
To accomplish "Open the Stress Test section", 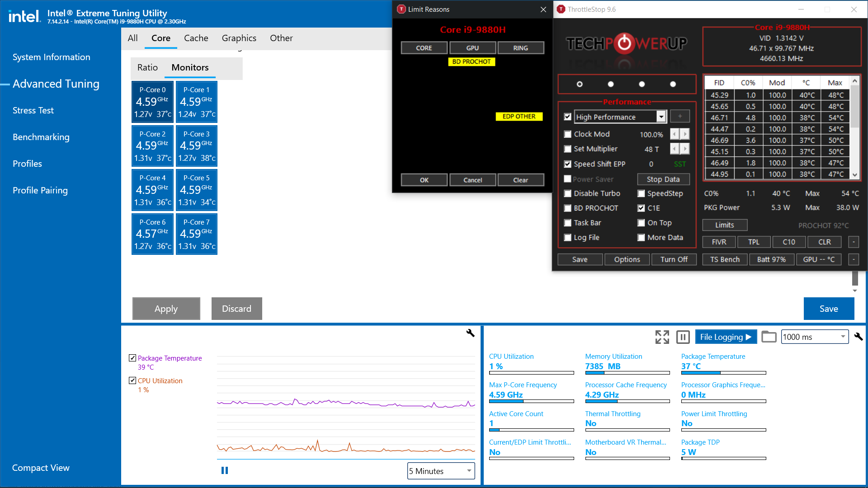I will (x=33, y=110).
